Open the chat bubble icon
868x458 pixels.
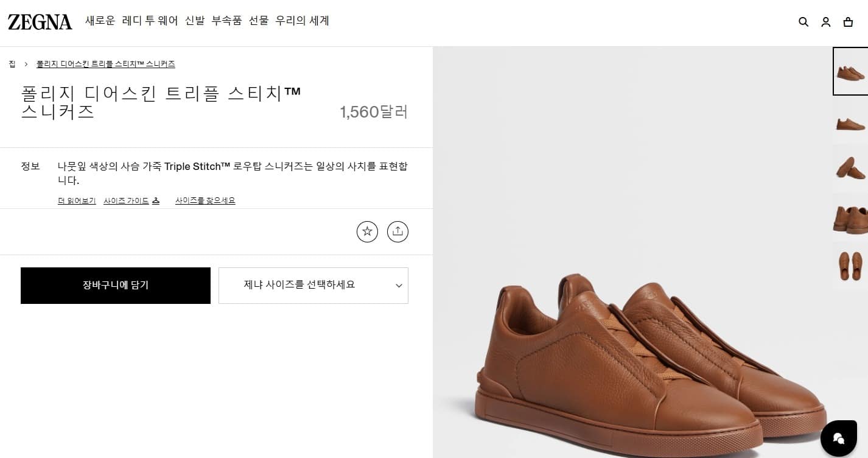point(838,439)
